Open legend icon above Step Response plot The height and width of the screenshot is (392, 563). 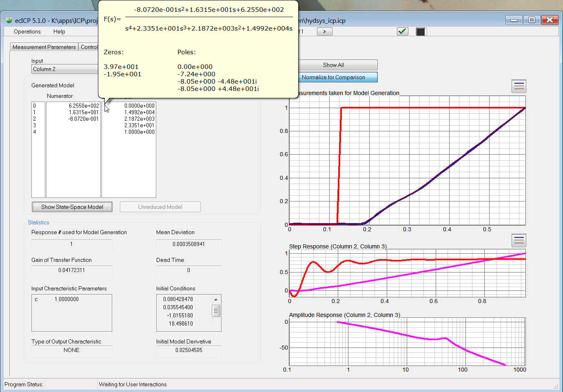coord(519,240)
